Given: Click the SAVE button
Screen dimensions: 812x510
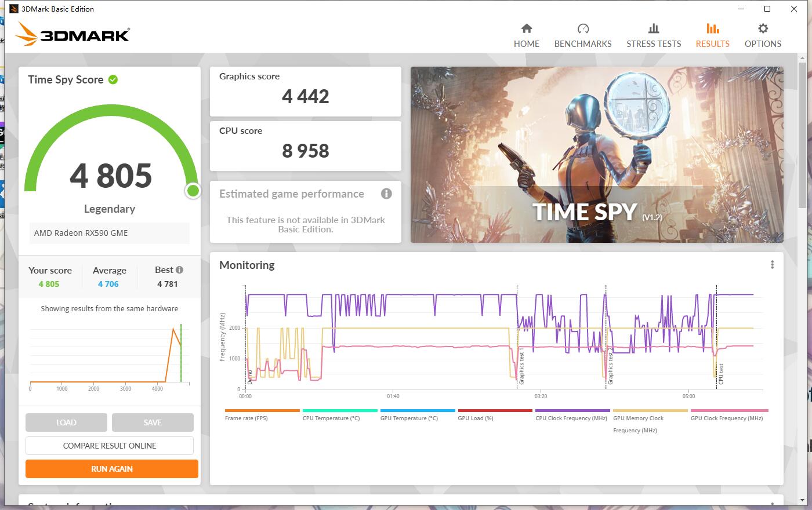Looking at the screenshot, I should click(x=153, y=422).
